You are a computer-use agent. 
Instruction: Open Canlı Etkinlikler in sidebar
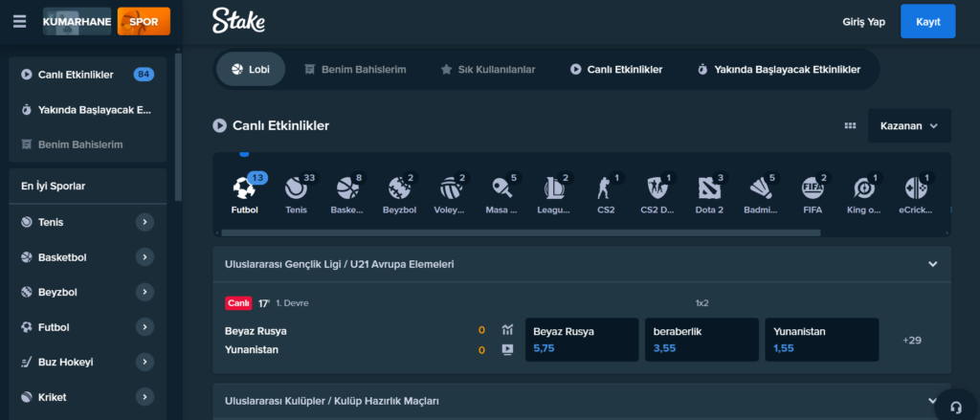pyautogui.click(x=87, y=75)
